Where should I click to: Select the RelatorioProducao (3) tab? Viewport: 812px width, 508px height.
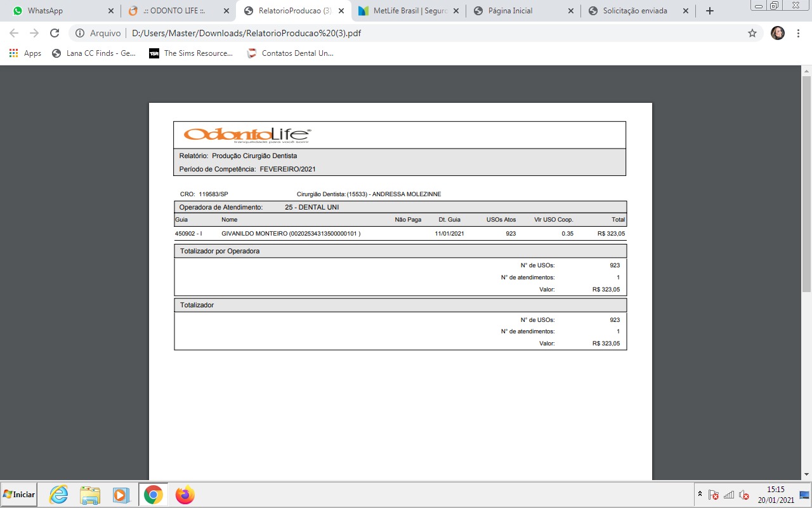(x=292, y=11)
